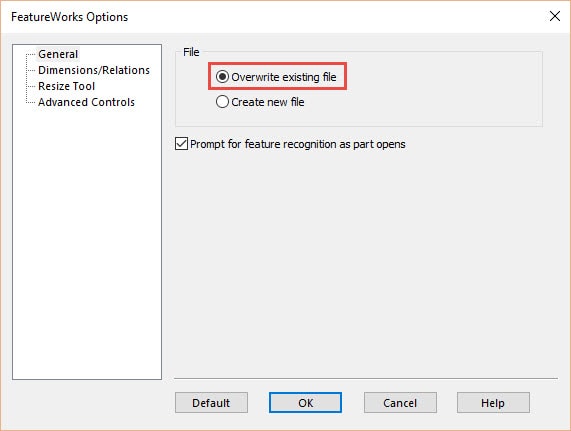The image size is (571, 431).
Task: Open Help for FeatureWorks Options
Action: pos(493,403)
